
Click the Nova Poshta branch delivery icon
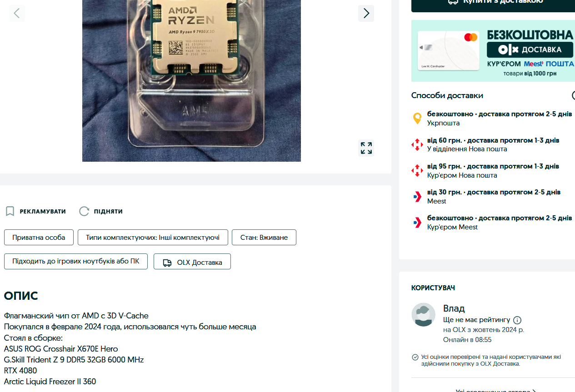point(417,144)
